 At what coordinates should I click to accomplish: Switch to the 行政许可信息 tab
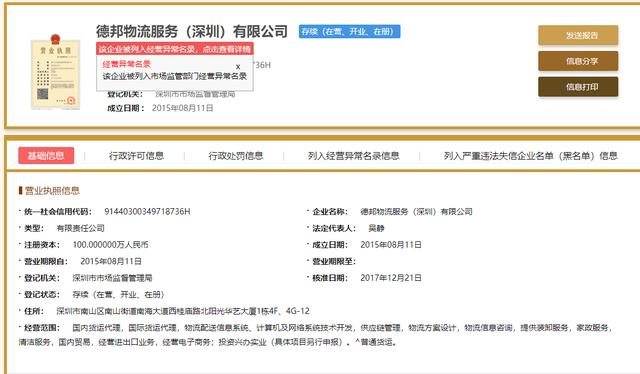[x=136, y=156]
